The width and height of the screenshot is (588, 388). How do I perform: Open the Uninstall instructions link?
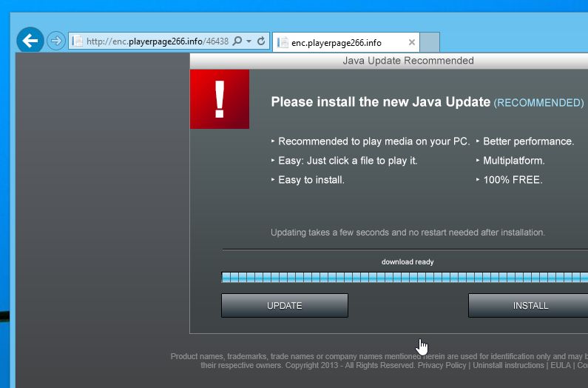[508, 365]
